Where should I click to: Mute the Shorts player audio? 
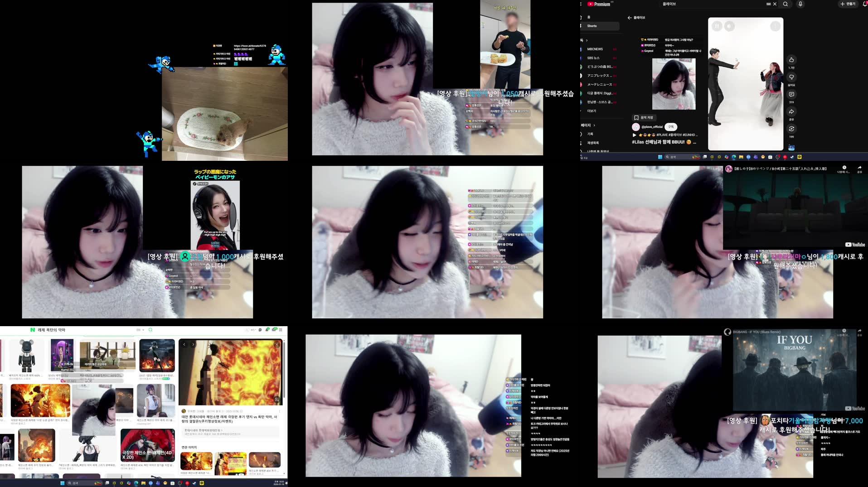(729, 25)
